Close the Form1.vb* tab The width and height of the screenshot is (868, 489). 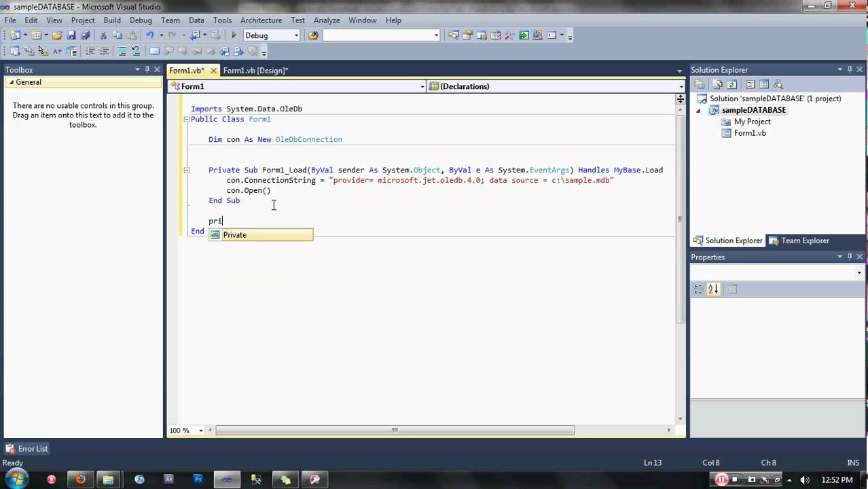click(213, 71)
